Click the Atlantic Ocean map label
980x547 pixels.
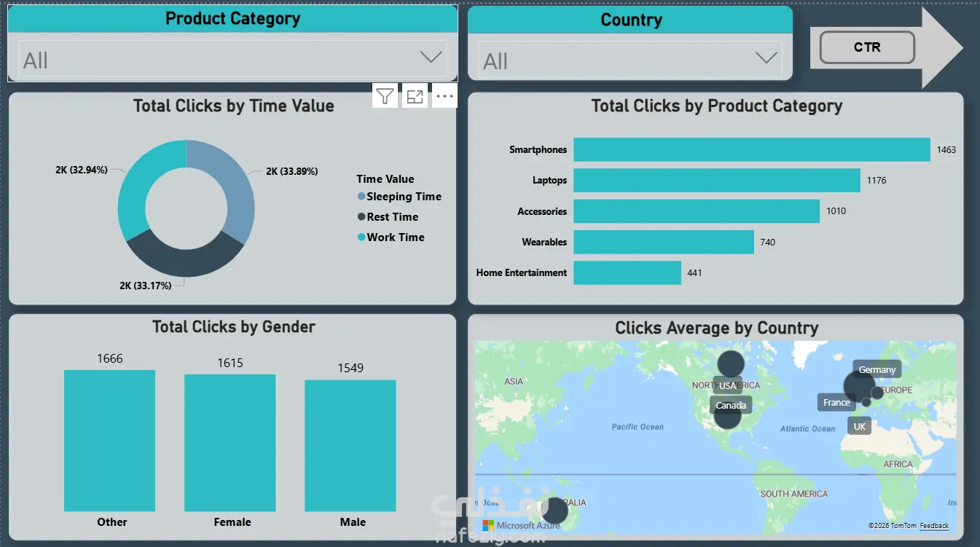click(x=807, y=429)
